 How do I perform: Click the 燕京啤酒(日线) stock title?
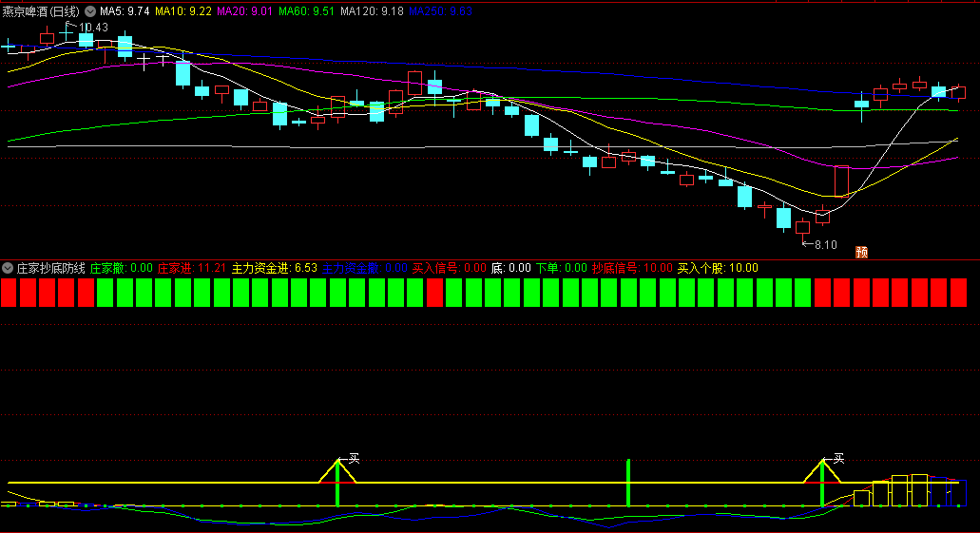point(42,11)
